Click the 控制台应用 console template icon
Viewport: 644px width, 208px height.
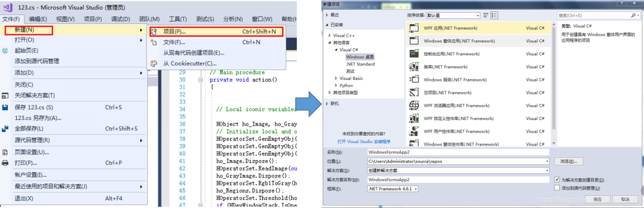click(414, 54)
